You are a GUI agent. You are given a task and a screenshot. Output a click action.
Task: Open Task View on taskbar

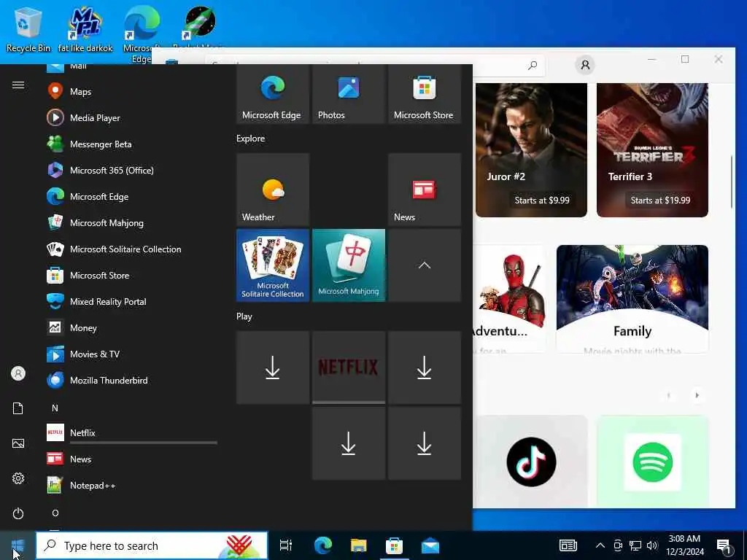tap(286, 545)
